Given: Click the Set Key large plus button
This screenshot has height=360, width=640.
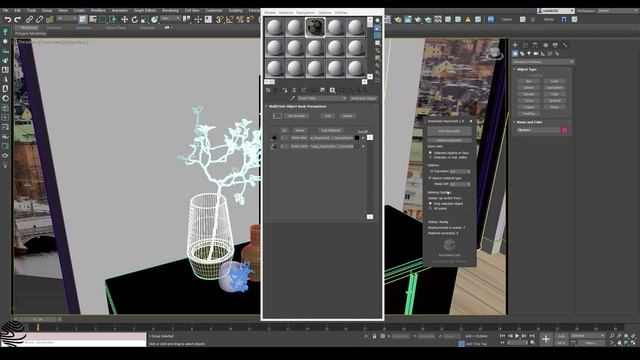Looking at the screenshot, I should coord(546,339).
